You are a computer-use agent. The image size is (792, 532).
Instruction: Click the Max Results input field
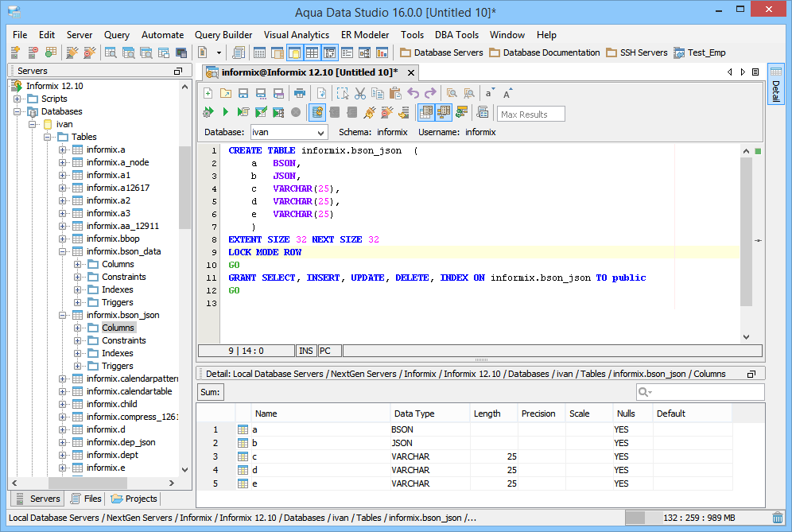530,114
